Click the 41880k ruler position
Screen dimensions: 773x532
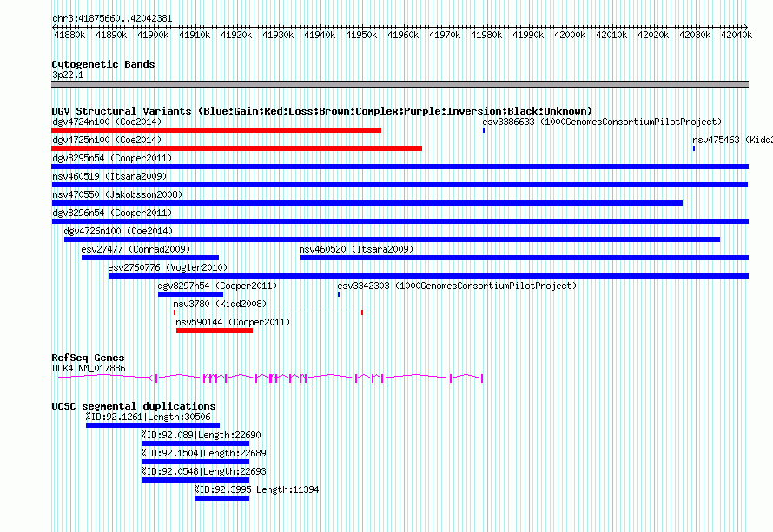69,35
